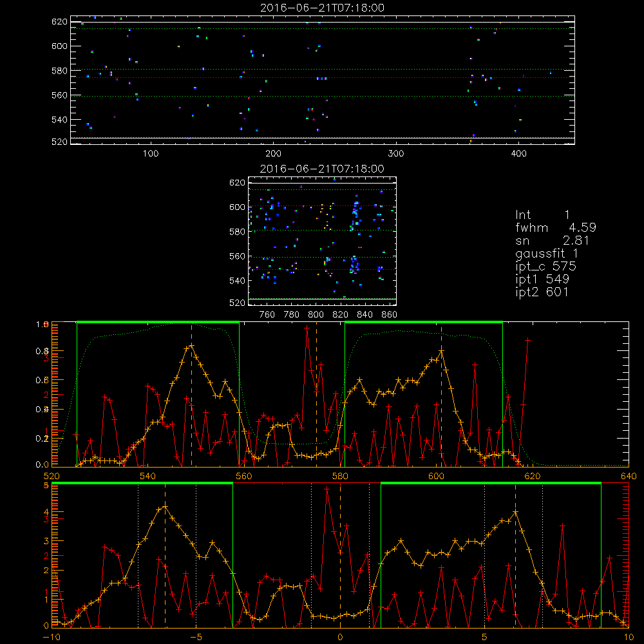Click the 520 x-axis label of third plot
Viewport: 644px width, 644px height.
(x=52, y=476)
